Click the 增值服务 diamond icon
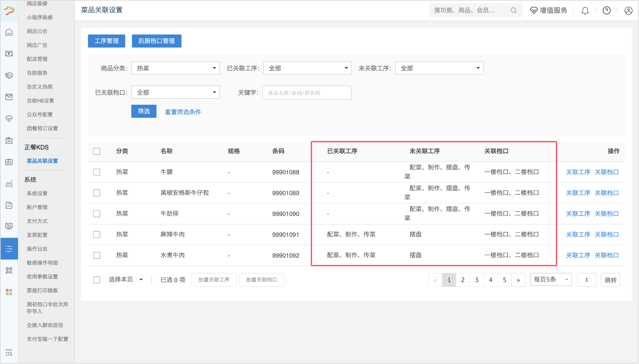 (534, 10)
